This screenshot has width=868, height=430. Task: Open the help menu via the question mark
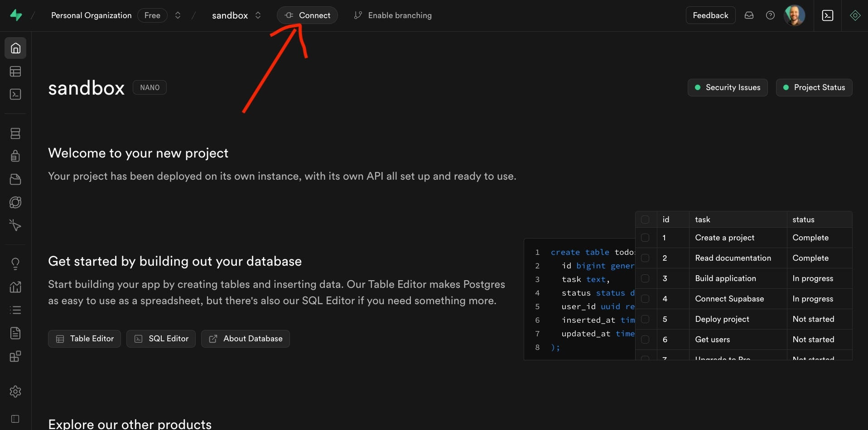[x=770, y=15]
